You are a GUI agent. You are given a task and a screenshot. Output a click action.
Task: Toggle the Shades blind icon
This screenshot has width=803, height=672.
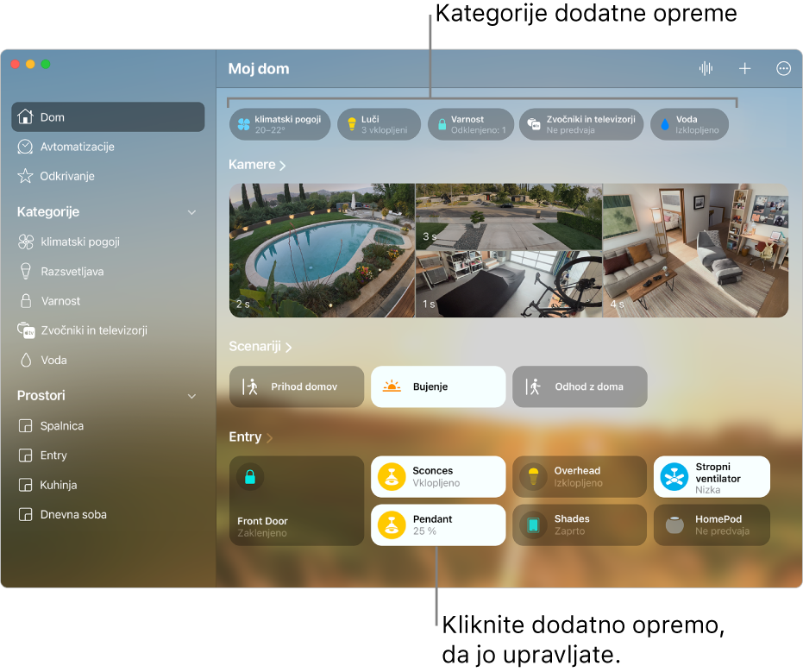pos(533,525)
